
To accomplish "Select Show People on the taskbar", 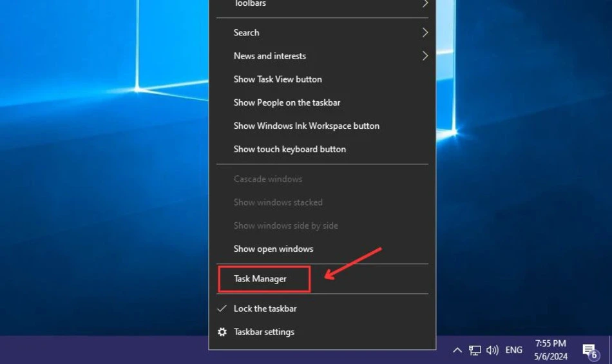I will click(322, 102).
